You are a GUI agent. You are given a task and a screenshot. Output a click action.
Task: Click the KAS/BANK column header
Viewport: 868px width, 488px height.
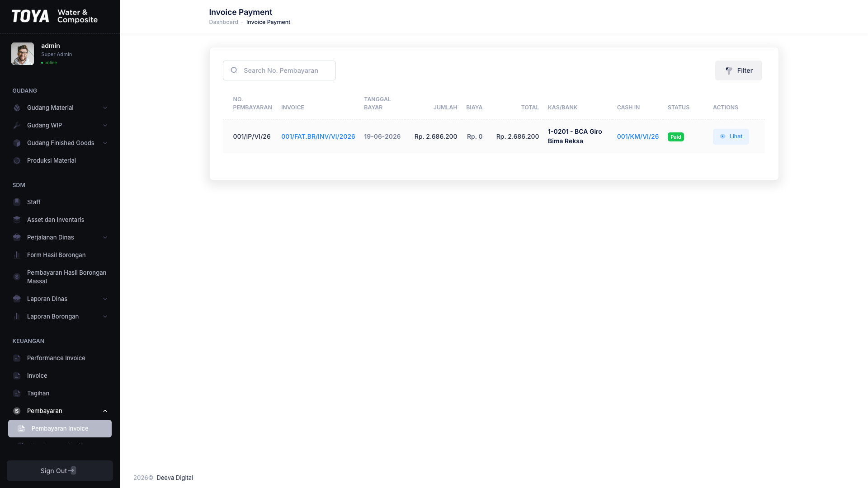pos(562,108)
